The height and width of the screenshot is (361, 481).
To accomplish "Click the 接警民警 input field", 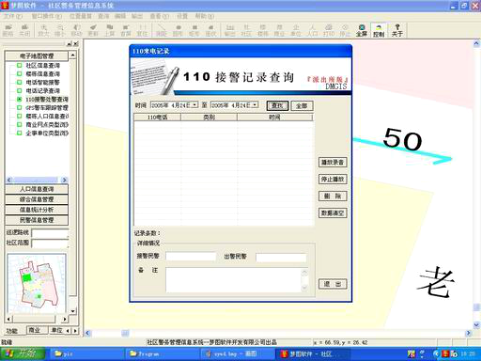I will point(191,256).
